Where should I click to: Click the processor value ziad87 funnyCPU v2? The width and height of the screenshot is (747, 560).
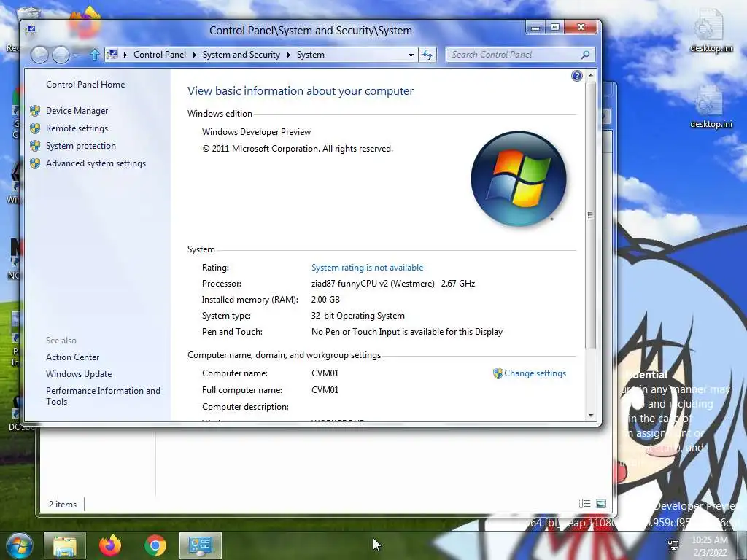pyautogui.click(x=393, y=284)
